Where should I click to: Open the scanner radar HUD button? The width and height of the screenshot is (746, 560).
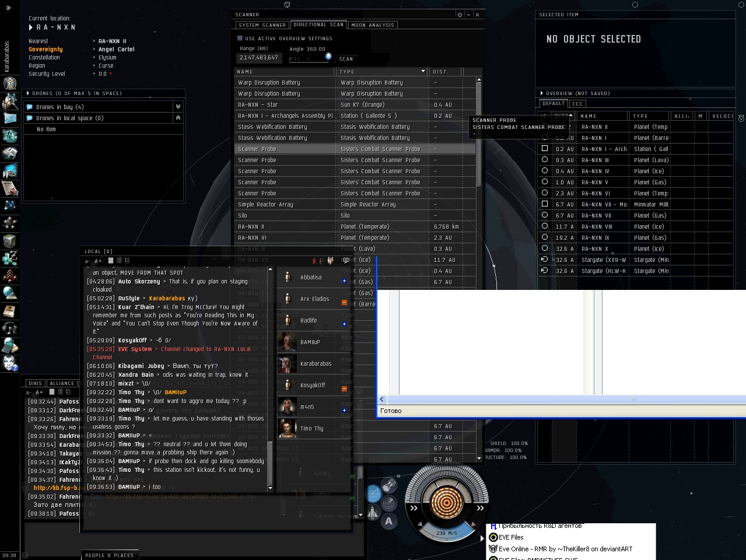pos(389,503)
